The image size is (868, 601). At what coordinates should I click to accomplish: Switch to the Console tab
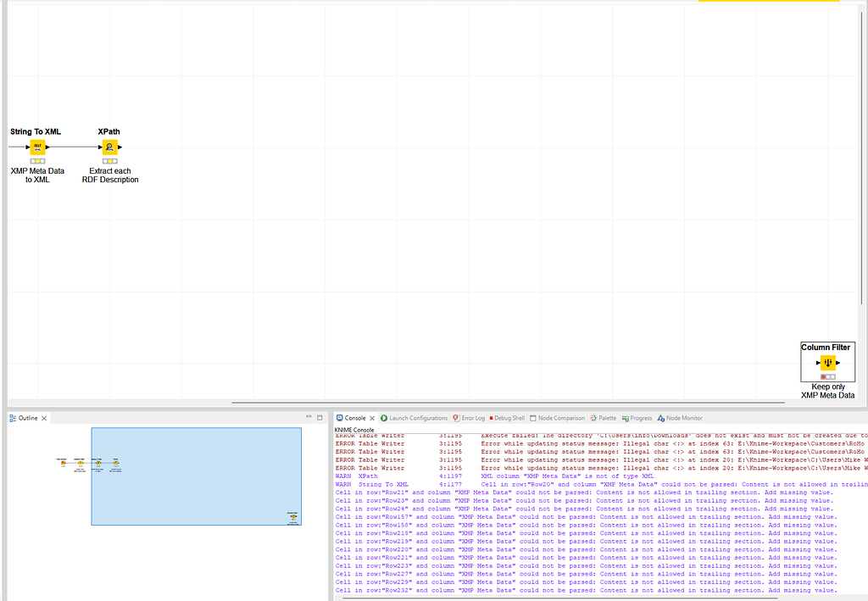point(356,417)
